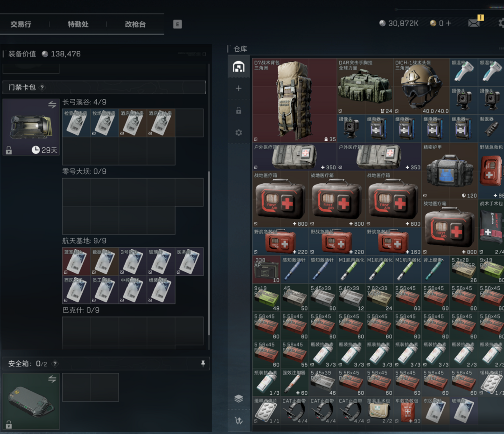
Task: Select the 简易手术包 item
Action: point(379,411)
